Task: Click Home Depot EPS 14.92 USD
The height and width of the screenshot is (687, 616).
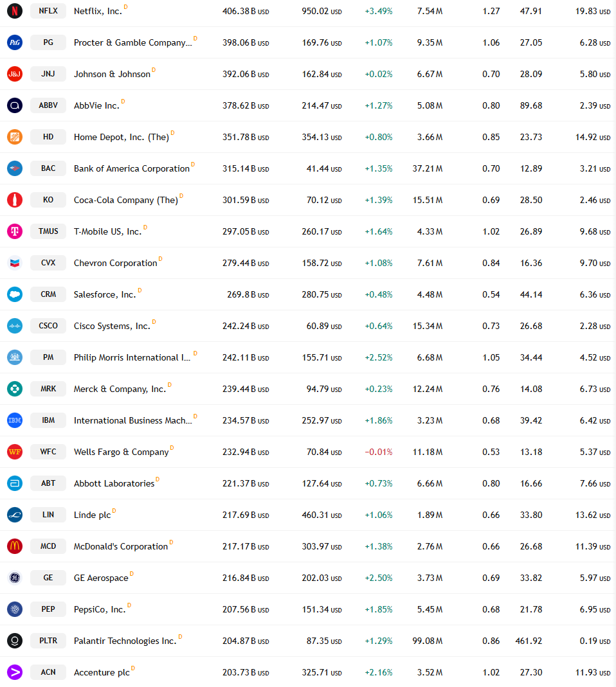Action: pos(593,137)
